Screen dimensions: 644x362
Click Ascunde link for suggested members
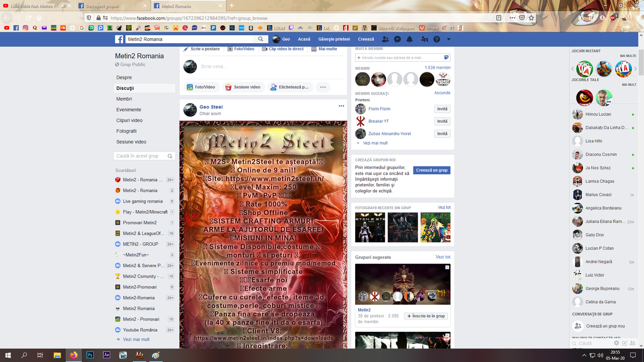[442, 93]
